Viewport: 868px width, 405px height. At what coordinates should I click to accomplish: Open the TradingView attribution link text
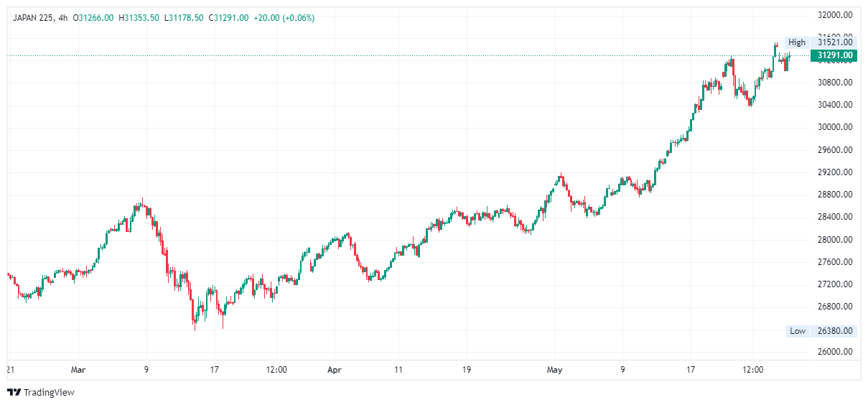tap(49, 392)
